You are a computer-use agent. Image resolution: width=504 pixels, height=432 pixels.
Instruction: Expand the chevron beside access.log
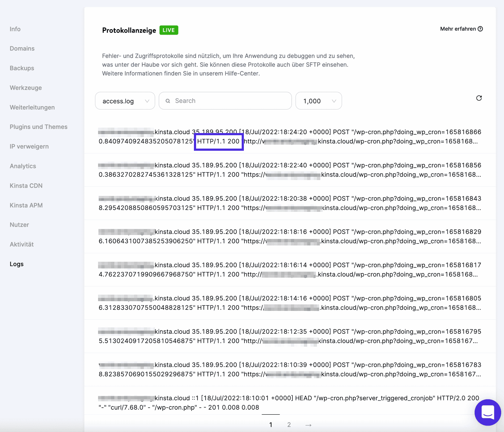(x=147, y=101)
